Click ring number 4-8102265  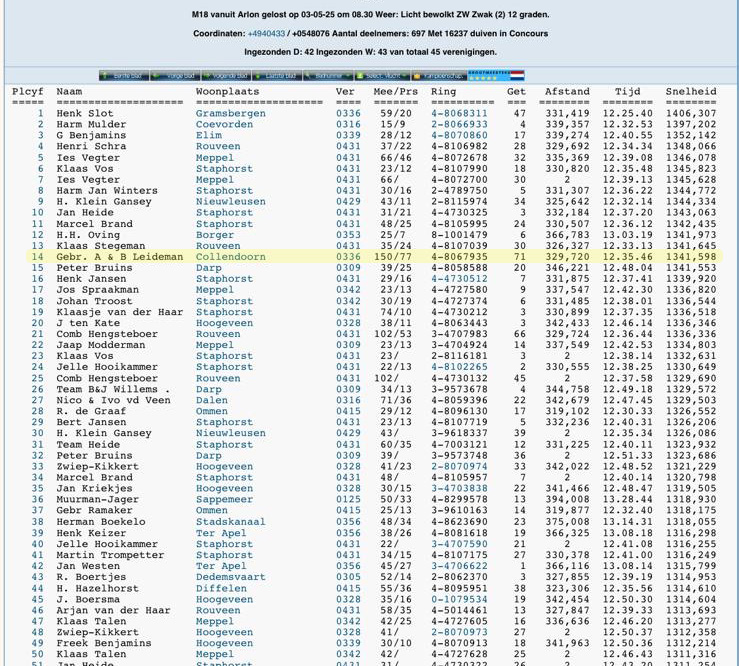click(x=459, y=367)
